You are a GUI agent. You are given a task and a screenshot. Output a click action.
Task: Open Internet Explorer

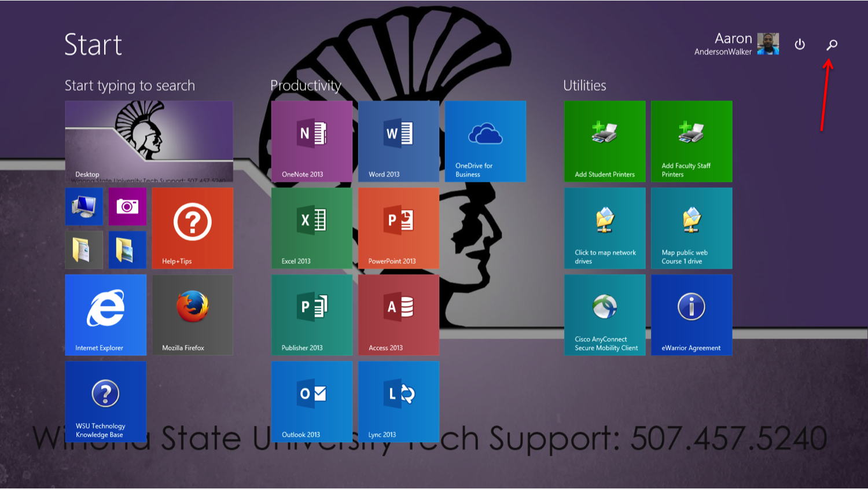(105, 315)
